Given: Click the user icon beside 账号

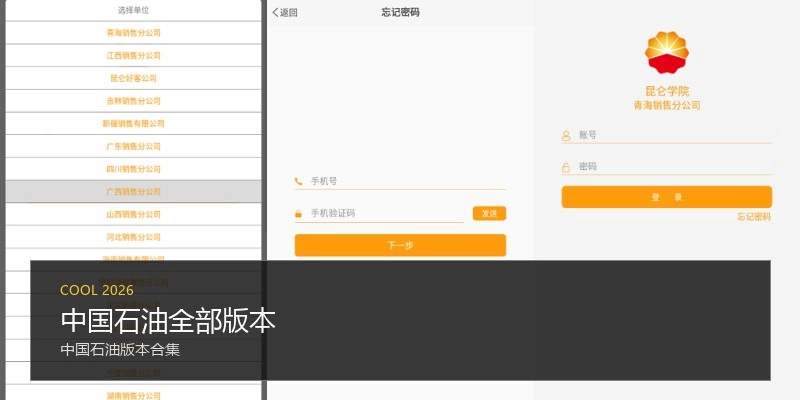Looking at the screenshot, I should pyautogui.click(x=566, y=136).
